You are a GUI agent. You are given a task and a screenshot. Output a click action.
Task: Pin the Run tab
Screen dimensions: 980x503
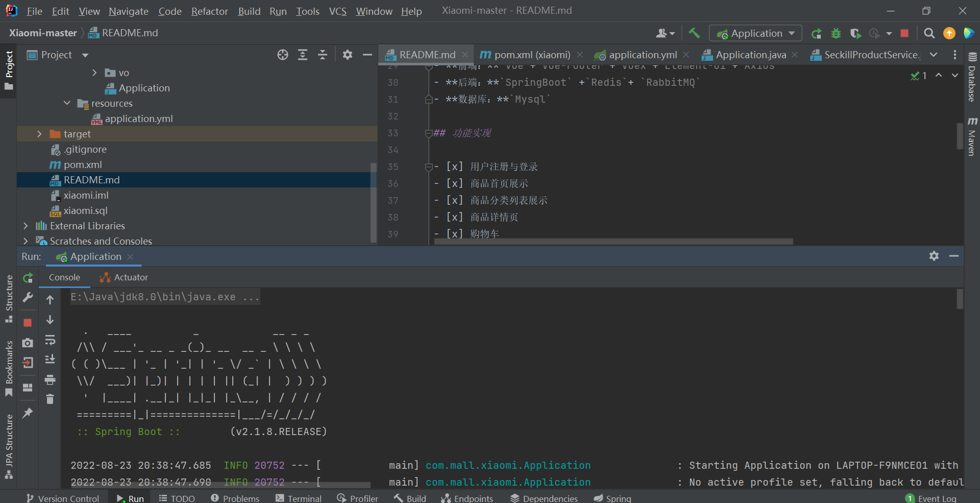tap(28, 413)
